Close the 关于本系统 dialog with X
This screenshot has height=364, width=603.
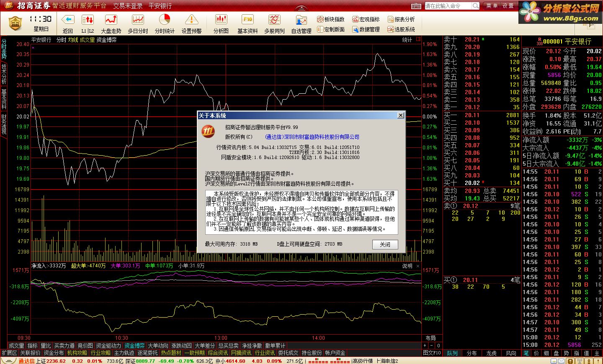[x=400, y=115]
